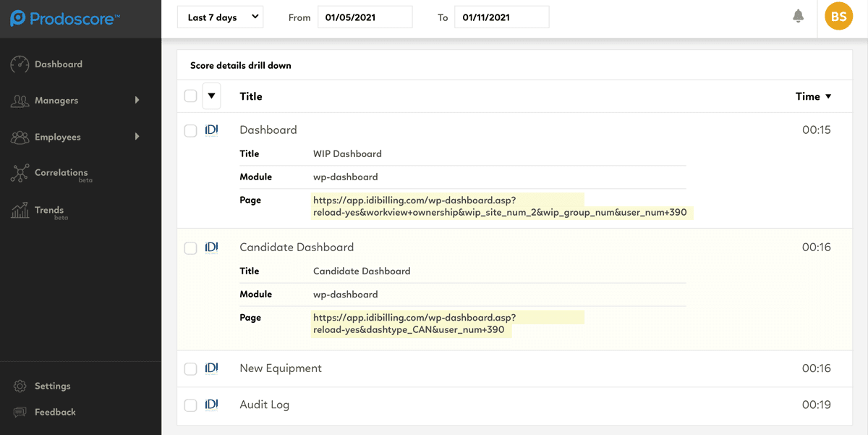Image resolution: width=868 pixels, height=435 pixels.
Task: Click the Candidate Dashboard entry title
Action: tap(297, 247)
